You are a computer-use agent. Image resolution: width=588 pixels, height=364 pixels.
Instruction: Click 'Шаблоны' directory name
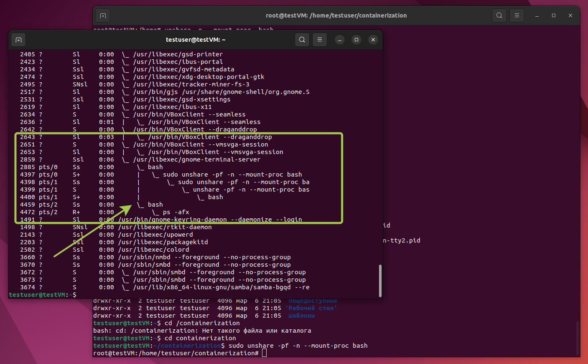click(302, 316)
